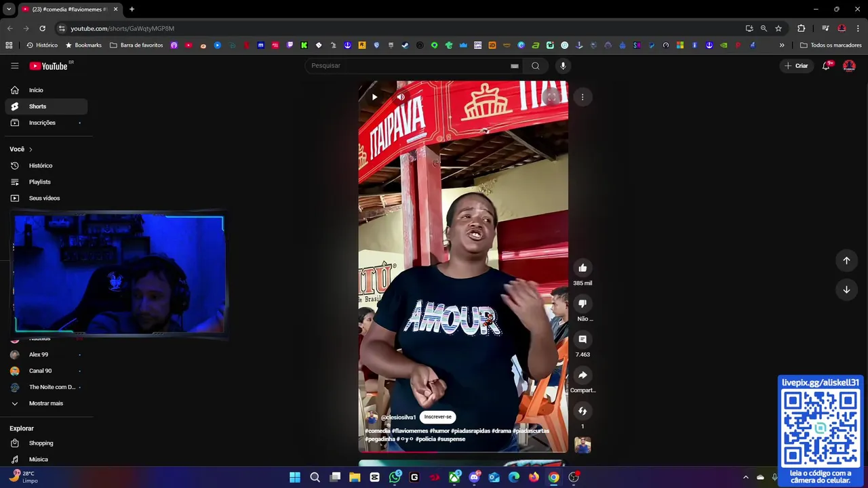The image size is (868, 488).
Task: Open Inscrições in the sidebar
Action: coord(46,123)
